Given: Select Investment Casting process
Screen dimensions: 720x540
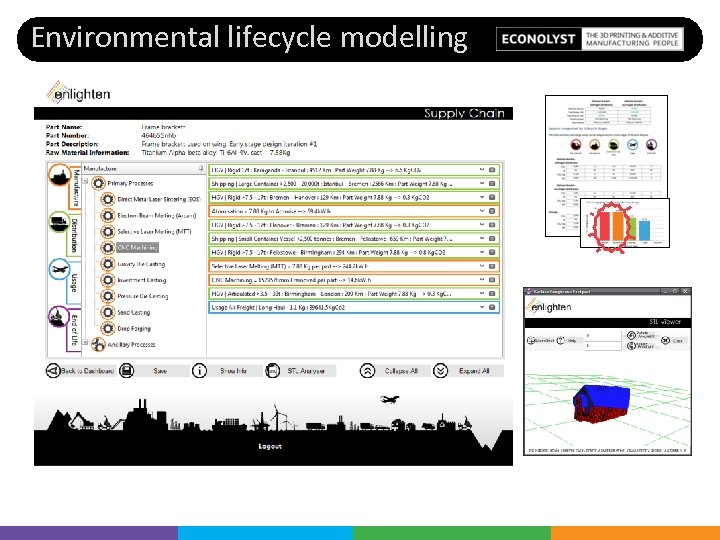Looking at the screenshot, I should (134, 280).
